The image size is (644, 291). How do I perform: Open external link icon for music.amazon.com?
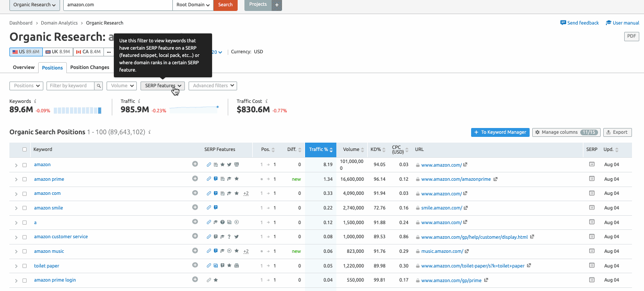[466, 251]
